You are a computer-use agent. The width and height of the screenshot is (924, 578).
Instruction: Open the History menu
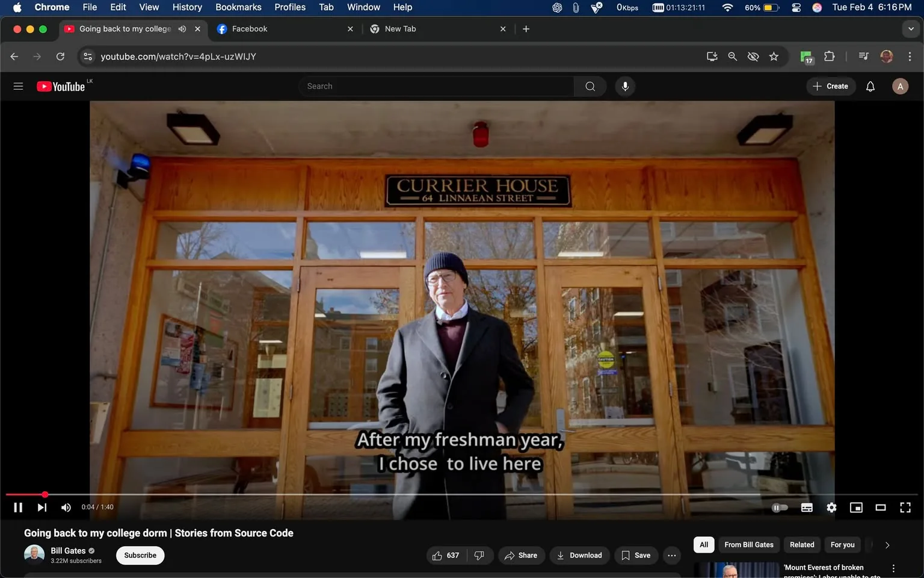[x=187, y=7]
